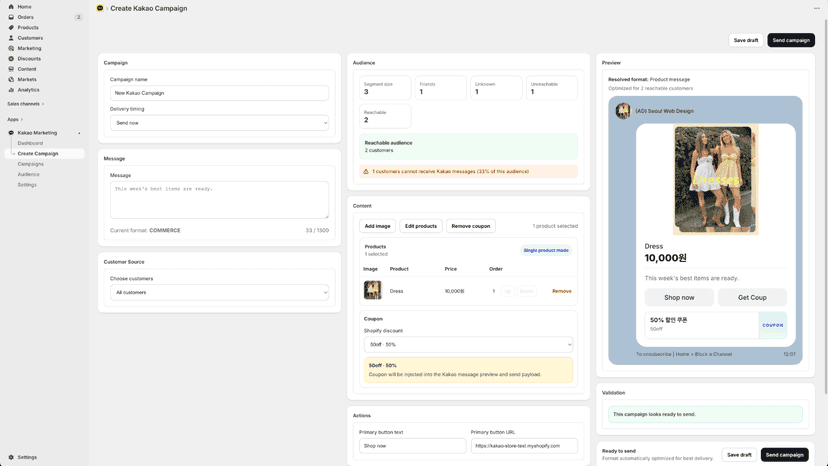Screen dimensions: 828x466
Task: Click the Single product mode badge
Action: point(546,250)
